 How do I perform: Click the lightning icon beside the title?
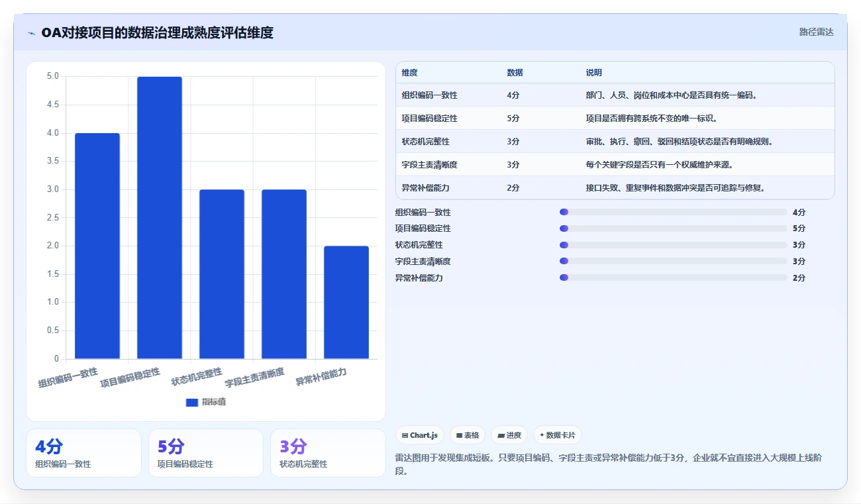32,33
